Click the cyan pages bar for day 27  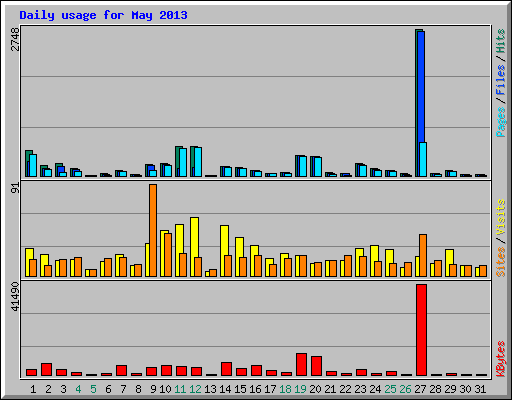[x=423, y=159]
